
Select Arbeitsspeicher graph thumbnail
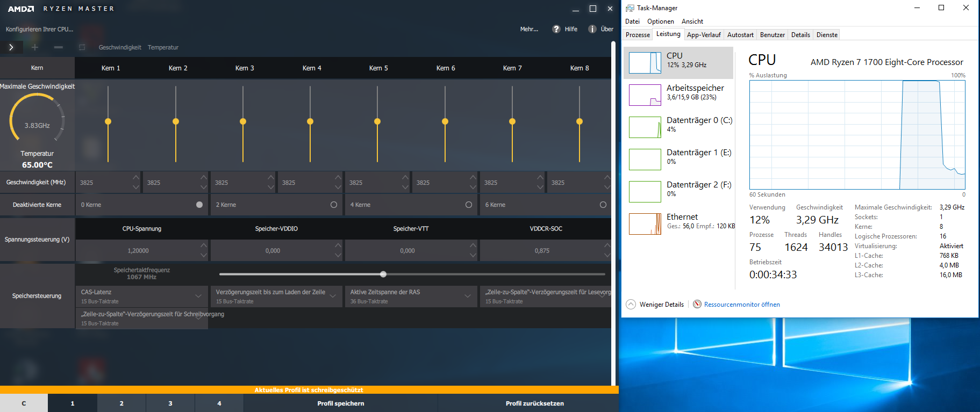tap(645, 95)
